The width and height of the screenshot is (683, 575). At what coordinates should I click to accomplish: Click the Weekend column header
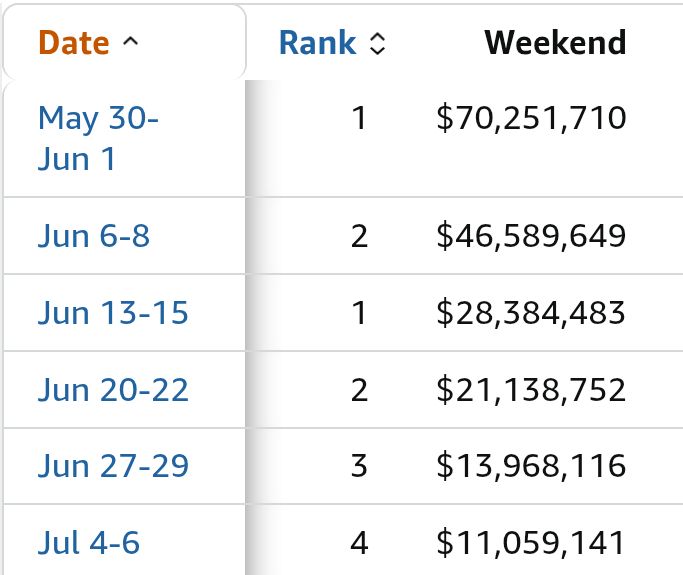pos(555,43)
